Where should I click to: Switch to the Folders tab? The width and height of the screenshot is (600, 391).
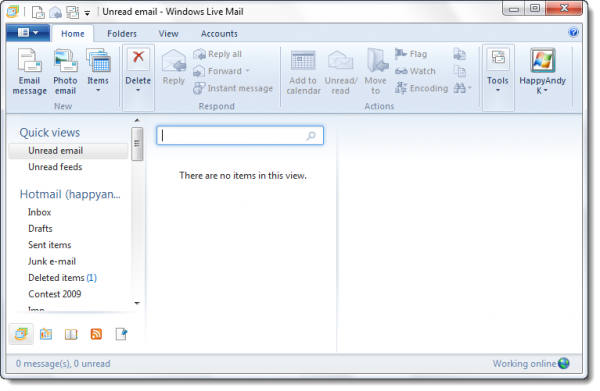pos(122,34)
